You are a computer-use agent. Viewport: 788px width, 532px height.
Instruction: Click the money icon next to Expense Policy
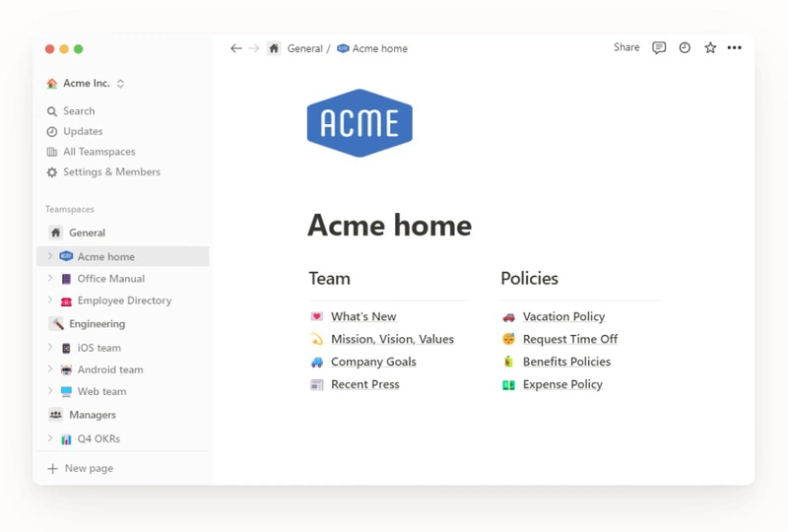508,385
